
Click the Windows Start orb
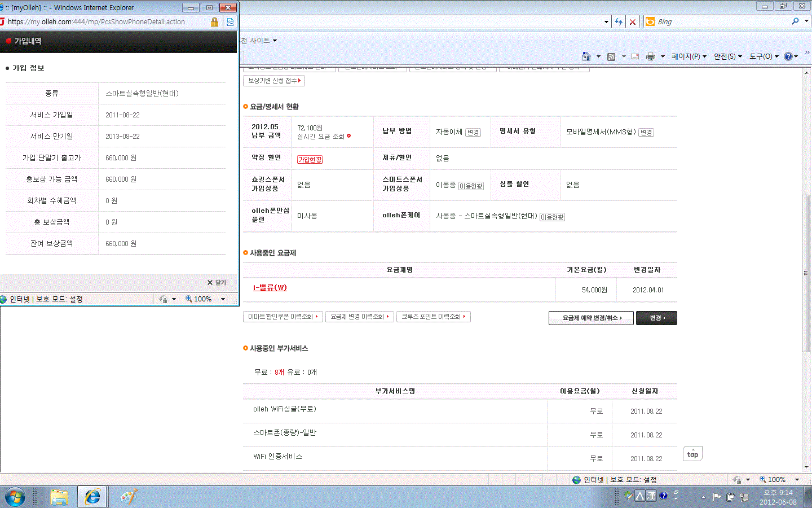[15, 497]
